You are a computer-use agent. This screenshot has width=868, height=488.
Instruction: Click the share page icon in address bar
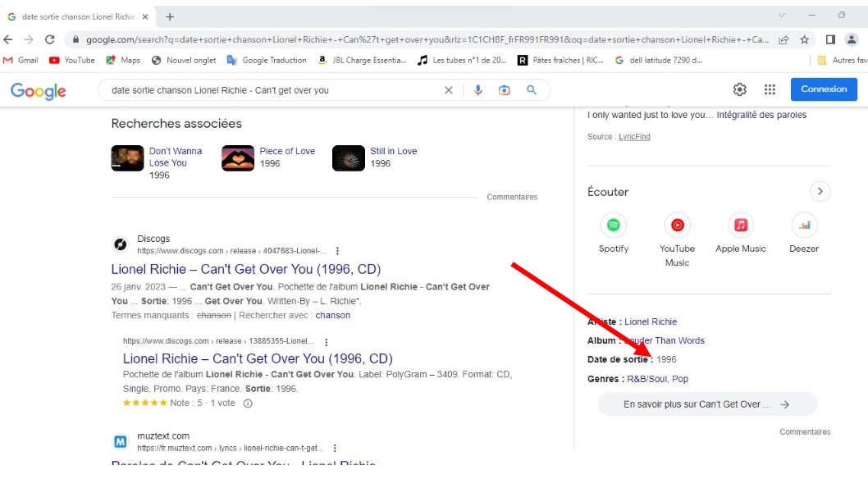click(x=783, y=39)
